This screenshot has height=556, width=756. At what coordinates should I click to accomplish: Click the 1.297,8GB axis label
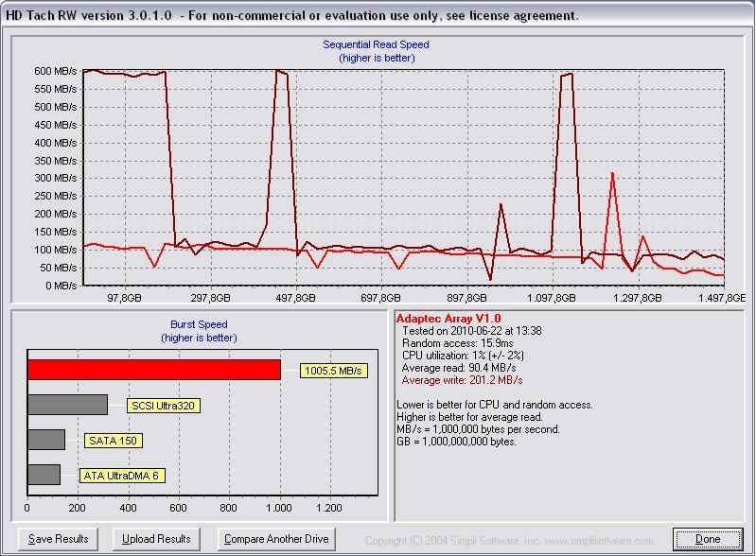tap(638, 298)
